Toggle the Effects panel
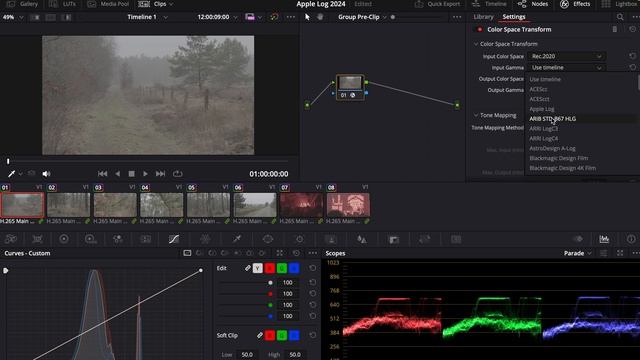Screen dimensions: 640x360 [x=575, y=4]
